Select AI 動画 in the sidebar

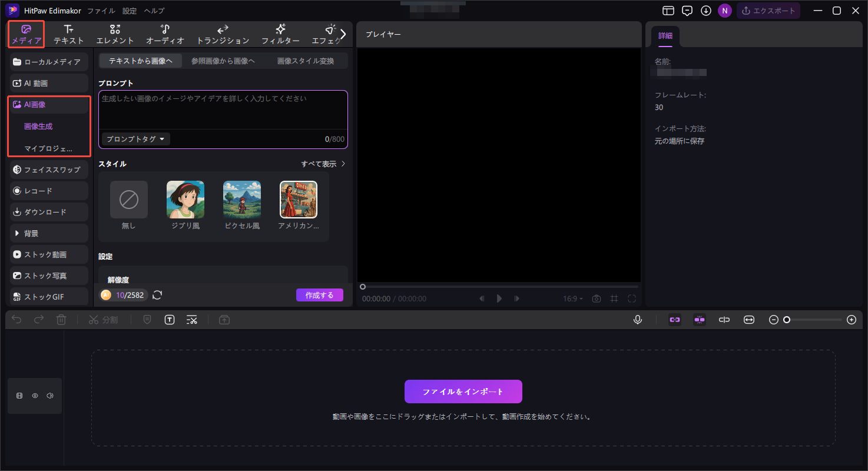click(x=49, y=83)
